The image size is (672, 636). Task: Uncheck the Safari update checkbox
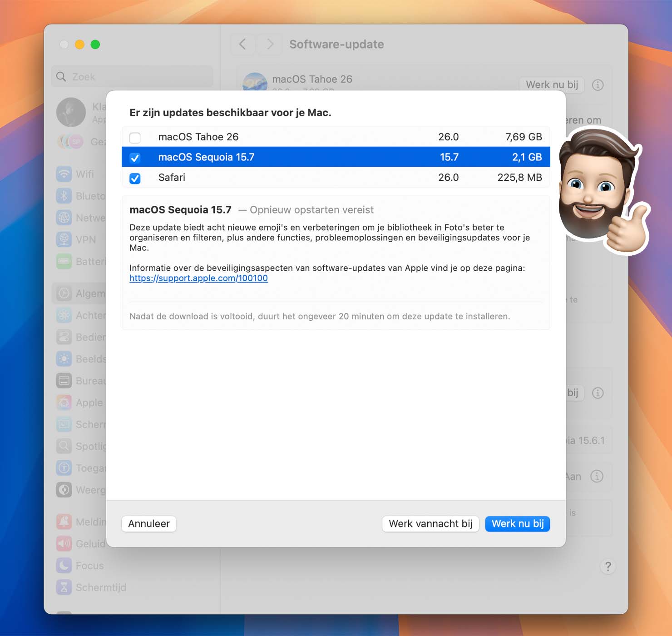135,178
